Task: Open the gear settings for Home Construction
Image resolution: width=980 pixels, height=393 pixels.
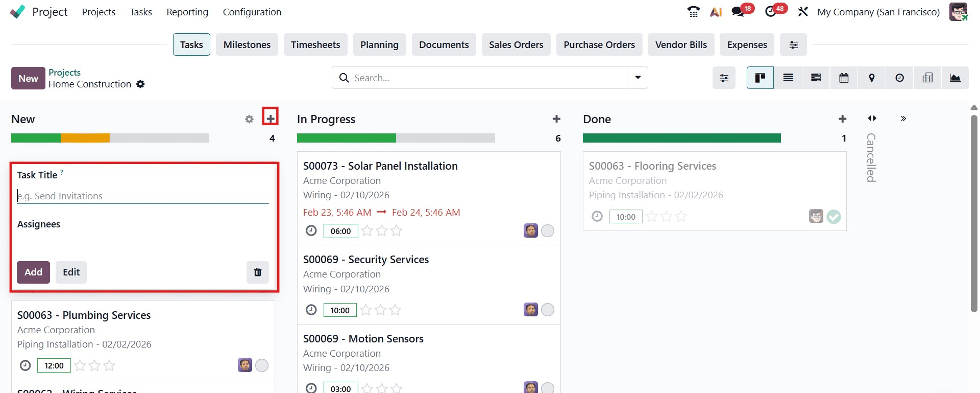Action: tap(140, 84)
